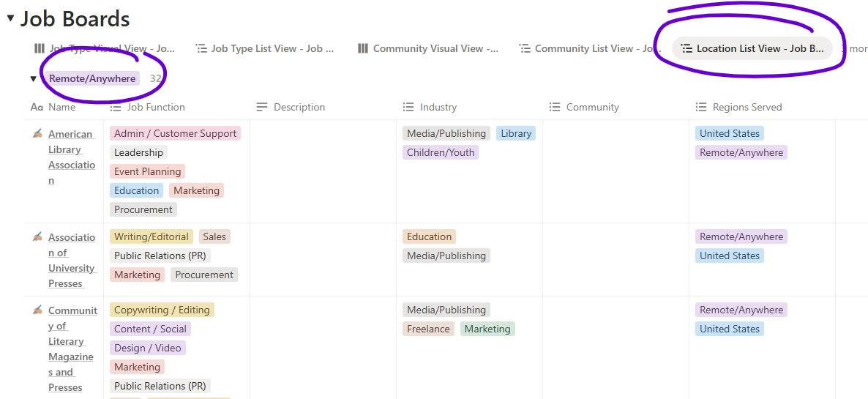
Task: Click group count 32
Action: click(x=156, y=78)
